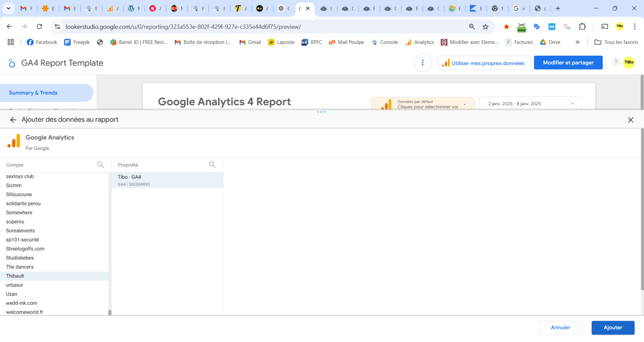Click the panel resize handle dots

[x=322, y=112]
